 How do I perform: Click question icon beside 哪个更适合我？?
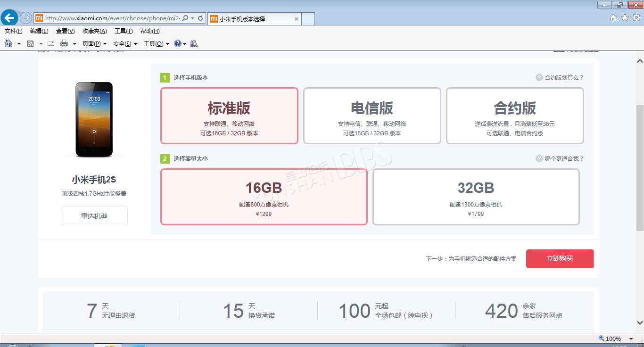click(x=539, y=158)
